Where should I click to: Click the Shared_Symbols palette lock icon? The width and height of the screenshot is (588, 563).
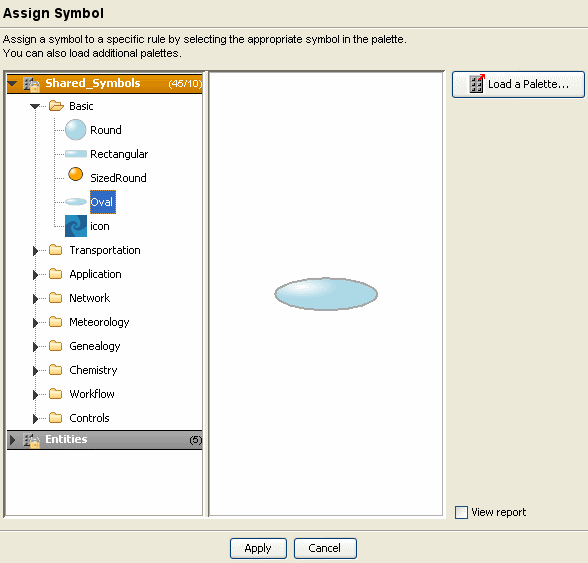(x=32, y=84)
